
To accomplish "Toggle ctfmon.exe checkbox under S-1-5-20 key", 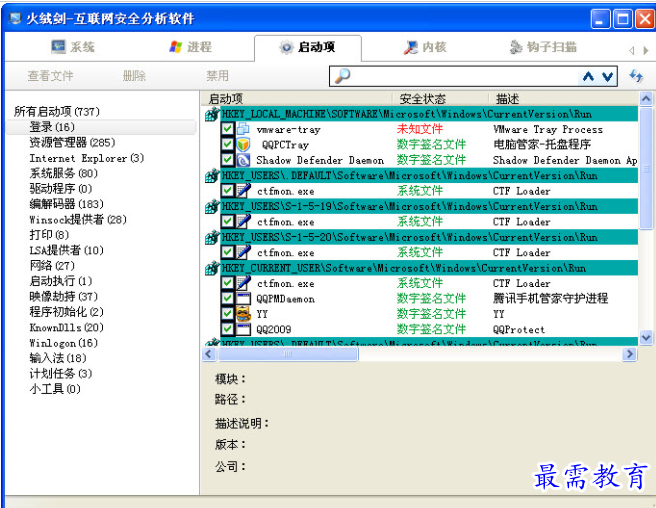I will [x=227, y=252].
